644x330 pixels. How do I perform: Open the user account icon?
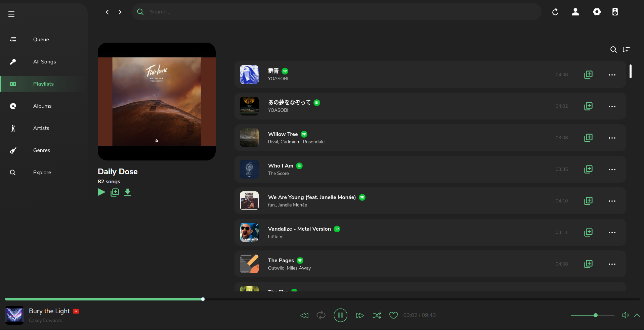click(575, 12)
